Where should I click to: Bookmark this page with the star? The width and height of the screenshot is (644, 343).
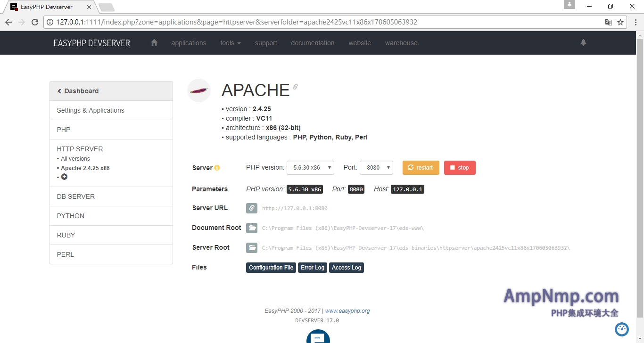coord(620,22)
